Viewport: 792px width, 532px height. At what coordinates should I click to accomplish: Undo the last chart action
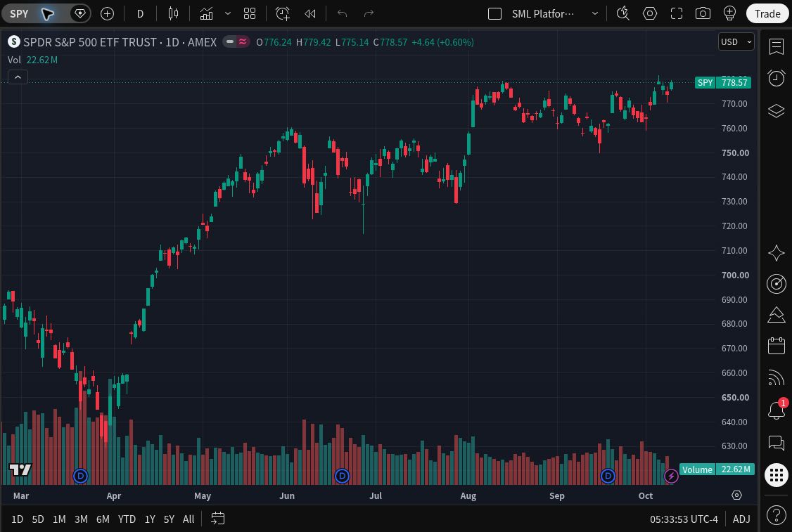(x=342, y=13)
